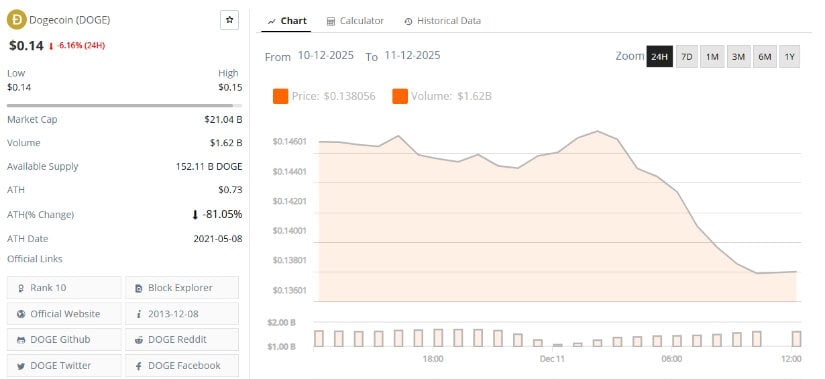825x379 pixels.
Task: Open the DOGE Reddit link
Action: click(182, 340)
